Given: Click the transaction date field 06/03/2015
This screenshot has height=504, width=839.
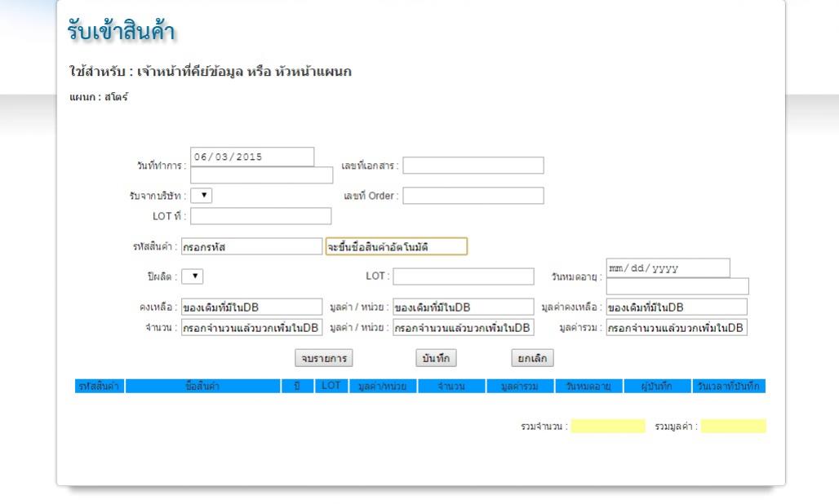Looking at the screenshot, I should [252, 157].
